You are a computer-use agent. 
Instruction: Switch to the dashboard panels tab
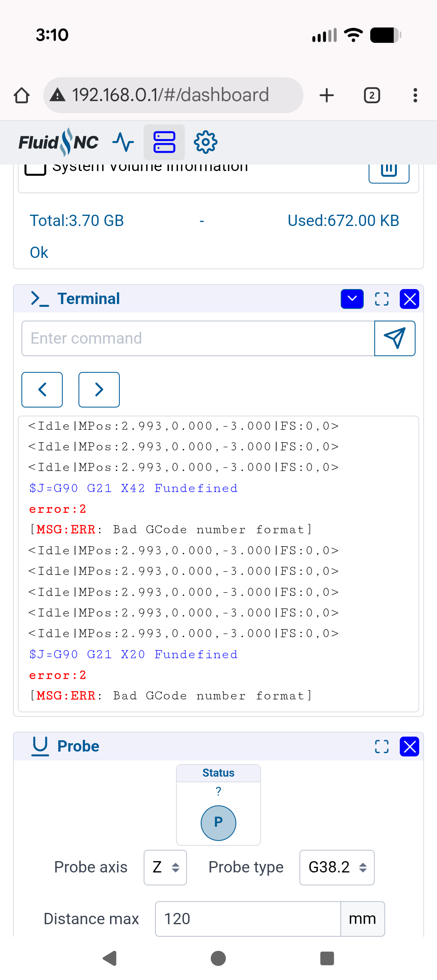[164, 142]
